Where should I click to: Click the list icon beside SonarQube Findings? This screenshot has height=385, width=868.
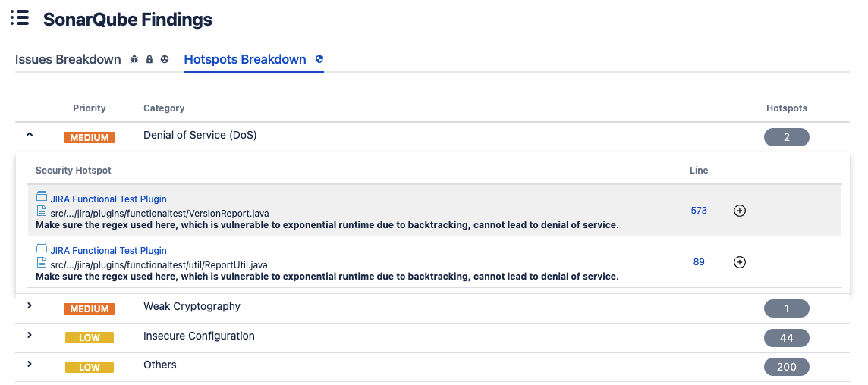click(x=20, y=17)
